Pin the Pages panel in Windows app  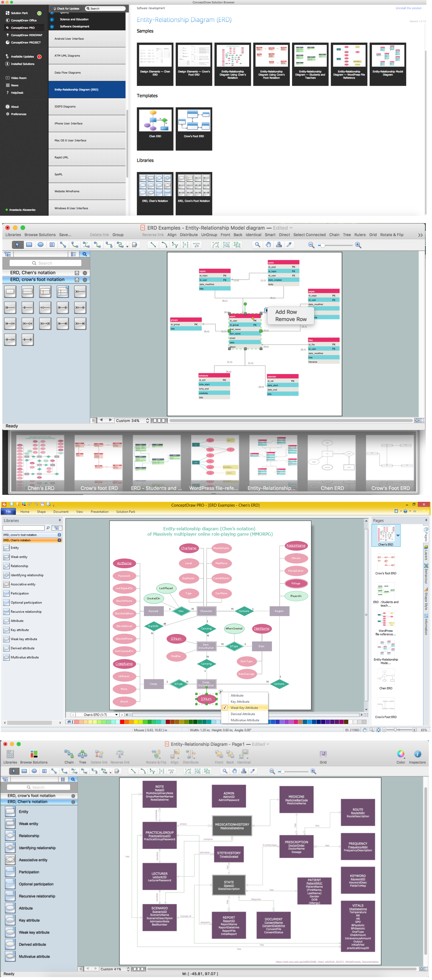[426, 520]
